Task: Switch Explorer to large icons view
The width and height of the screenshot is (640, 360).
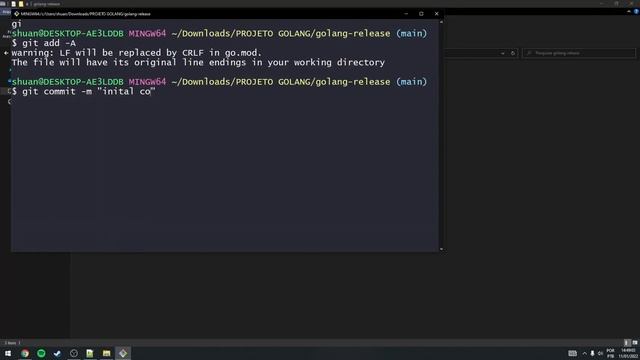Action: 635,343
